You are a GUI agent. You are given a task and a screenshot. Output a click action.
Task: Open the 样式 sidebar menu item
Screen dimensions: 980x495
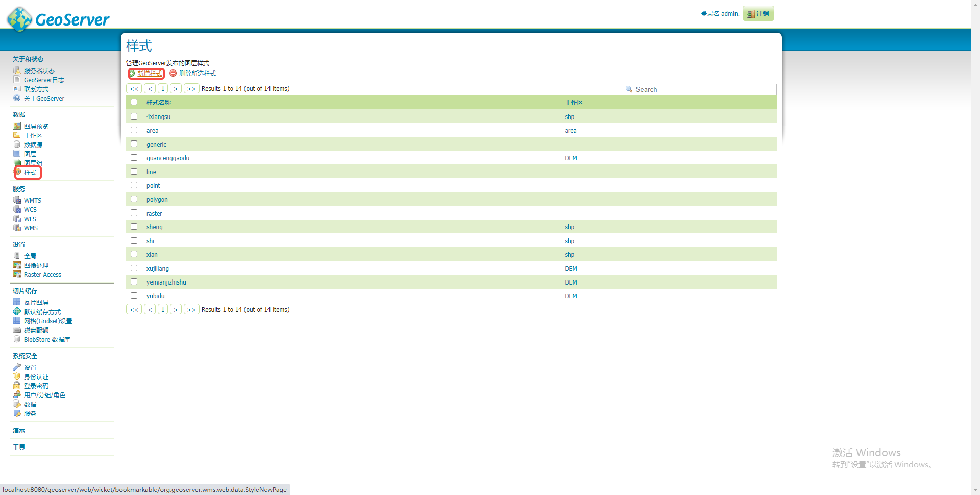tap(30, 173)
